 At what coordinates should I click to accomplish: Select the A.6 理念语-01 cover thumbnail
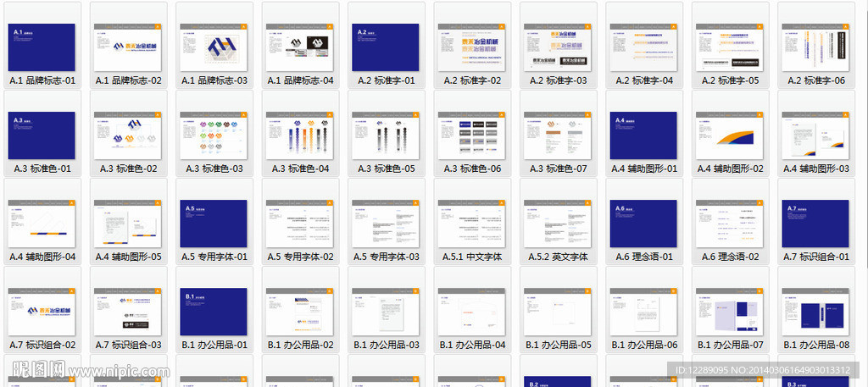pos(643,224)
